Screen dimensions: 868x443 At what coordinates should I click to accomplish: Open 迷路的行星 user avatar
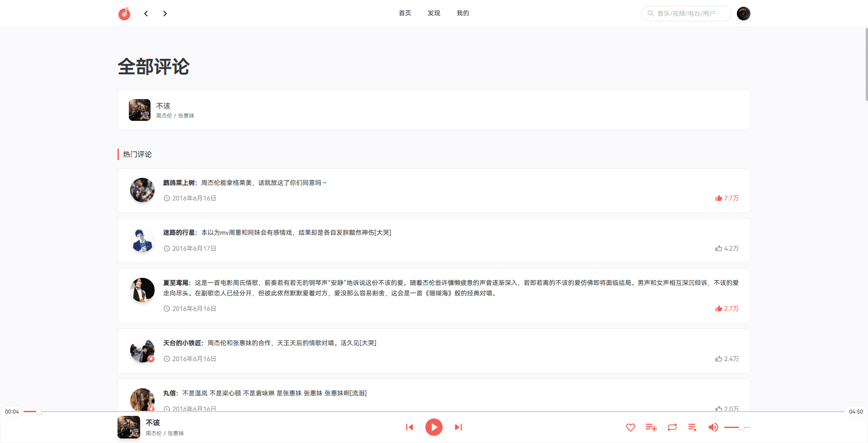[142, 240]
